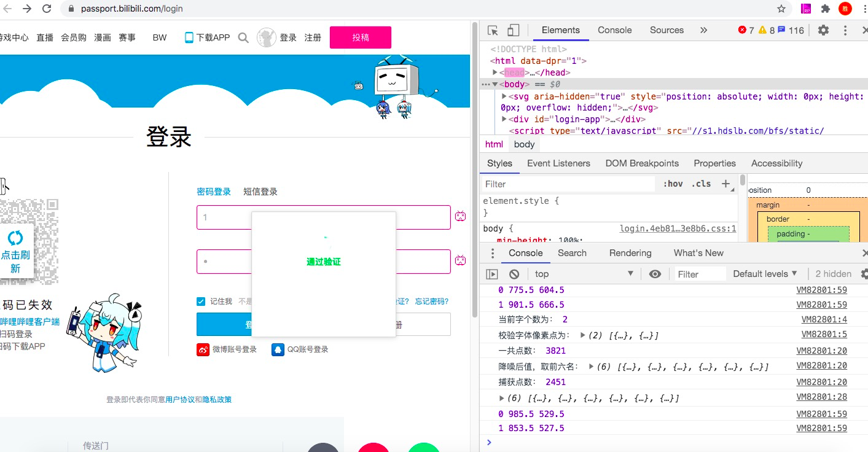
Task: Bookmark page with star icon
Action: click(x=781, y=9)
